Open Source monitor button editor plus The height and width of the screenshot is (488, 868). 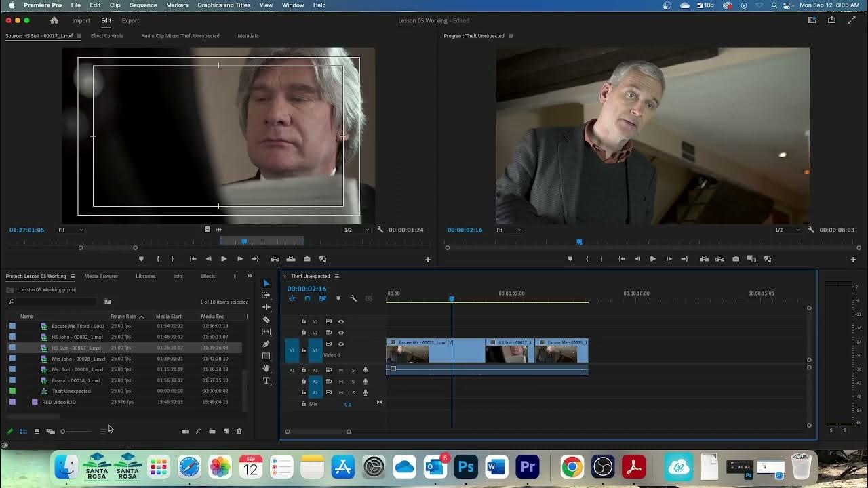(427, 259)
